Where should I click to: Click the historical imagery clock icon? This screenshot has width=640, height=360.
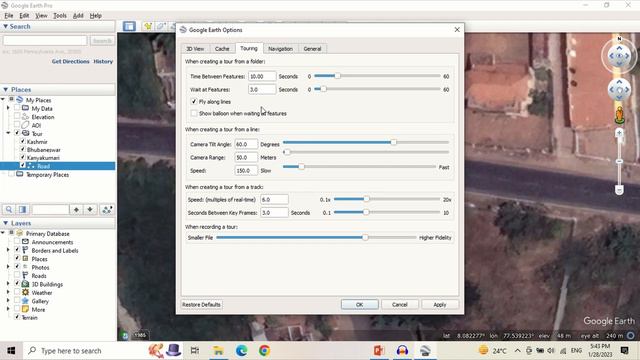[125, 336]
